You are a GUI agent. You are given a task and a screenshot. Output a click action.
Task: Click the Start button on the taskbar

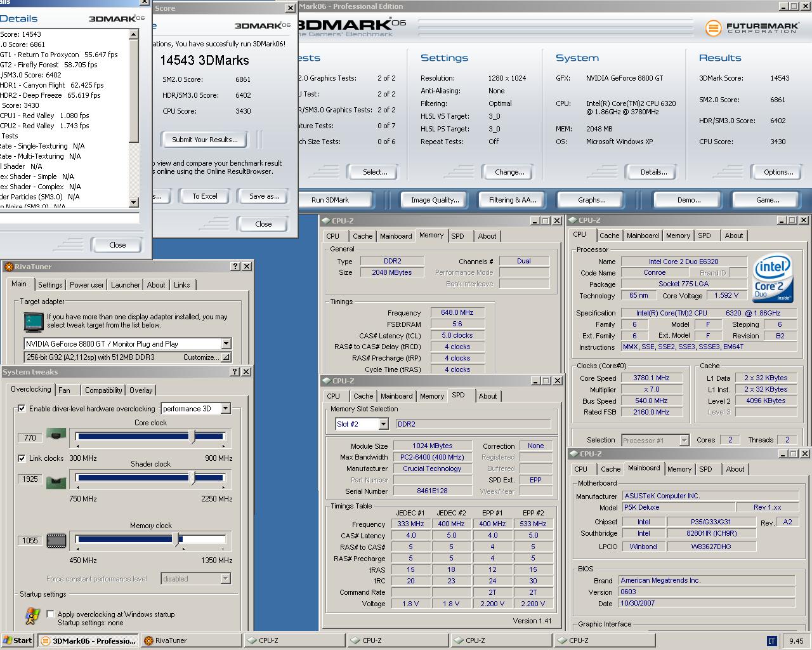pos(18,640)
